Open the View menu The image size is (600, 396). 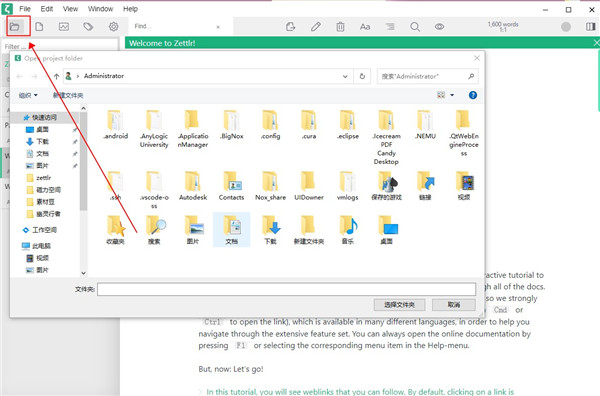point(70,8)
